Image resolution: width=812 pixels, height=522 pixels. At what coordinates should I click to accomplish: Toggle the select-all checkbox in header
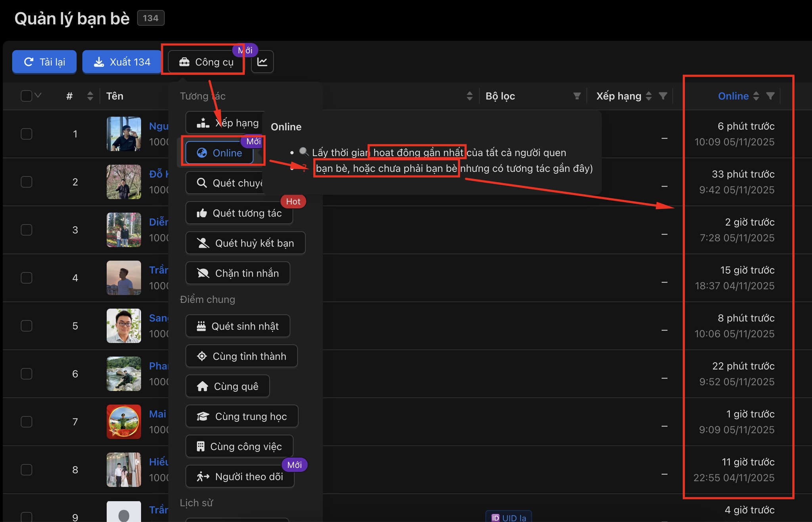pyautogui.click(x=26, y=96)
